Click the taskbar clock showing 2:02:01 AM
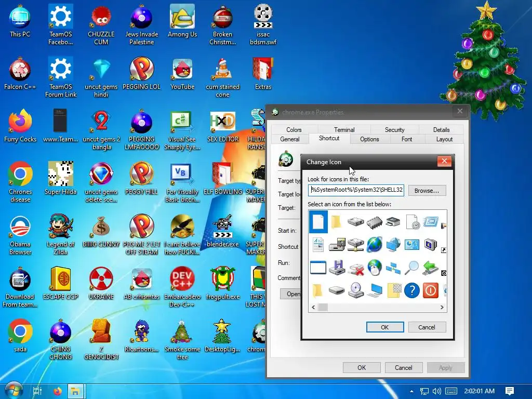 (479, 391)
